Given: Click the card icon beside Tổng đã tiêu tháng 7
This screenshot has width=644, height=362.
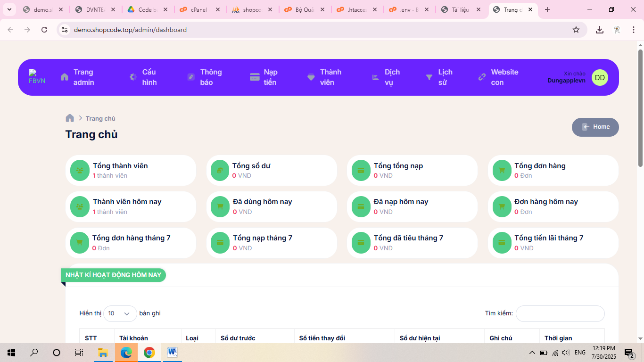Looking at the screenshot, I should (x=361, y=243).
